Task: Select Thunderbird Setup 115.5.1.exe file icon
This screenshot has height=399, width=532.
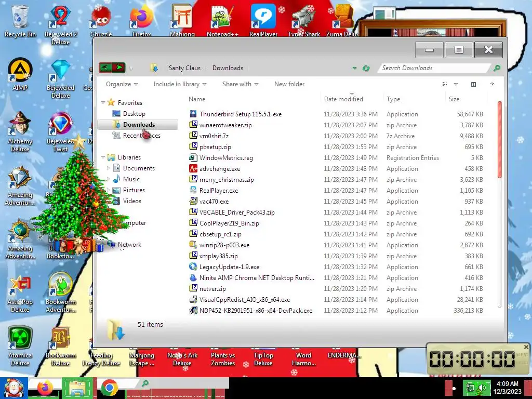Action: pos(193,114)
